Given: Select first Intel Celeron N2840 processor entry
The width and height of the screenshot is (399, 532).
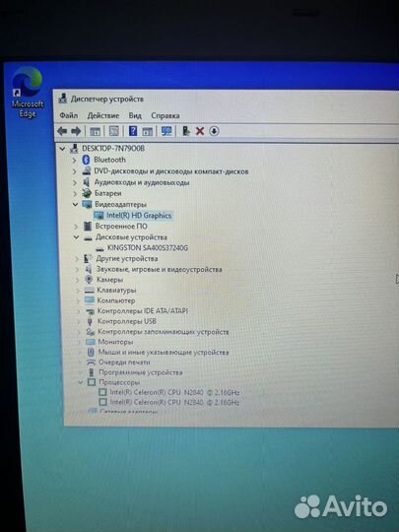Looking at the screenshot, I should click(174, 392).
